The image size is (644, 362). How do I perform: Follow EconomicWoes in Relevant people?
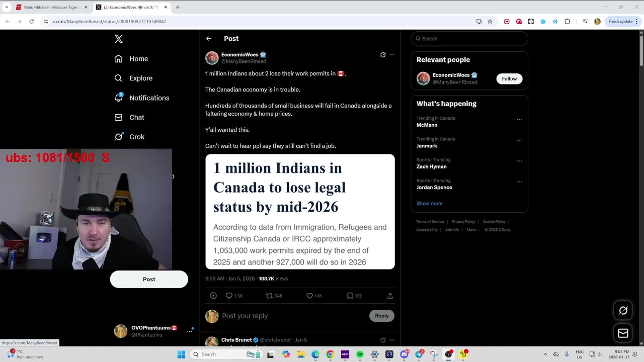509,79
